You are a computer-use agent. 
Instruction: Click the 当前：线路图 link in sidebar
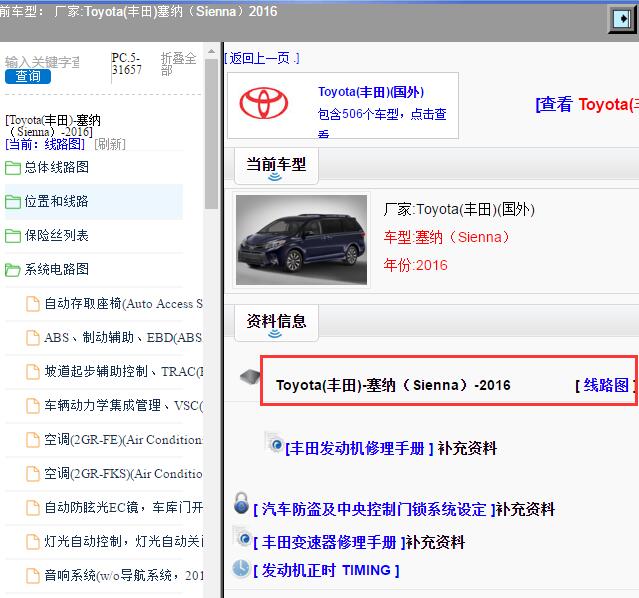45,144
